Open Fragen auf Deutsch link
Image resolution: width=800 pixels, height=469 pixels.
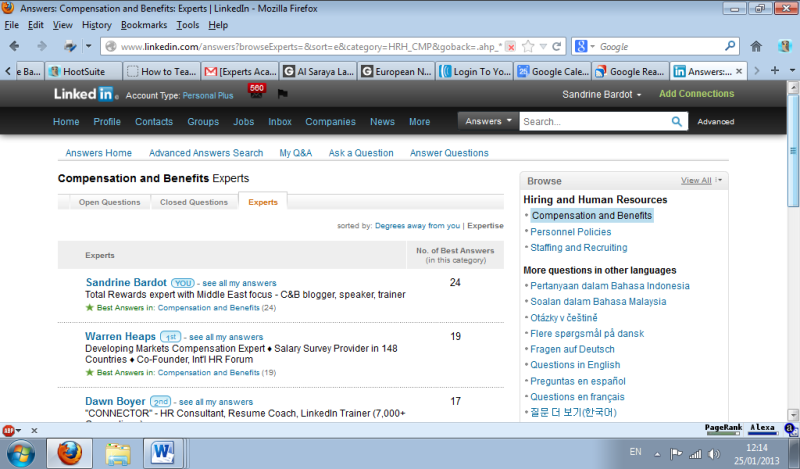tap(572, 349)
